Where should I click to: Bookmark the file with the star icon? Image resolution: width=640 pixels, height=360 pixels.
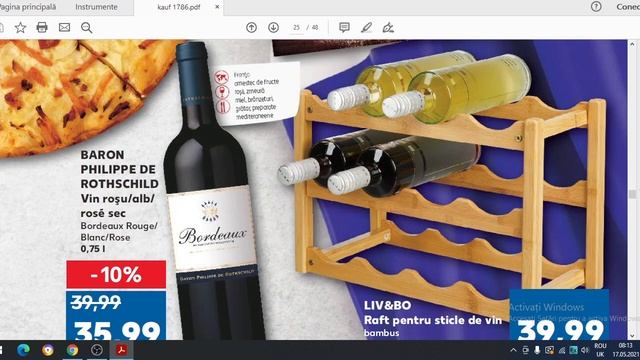(x=20, y=28)
